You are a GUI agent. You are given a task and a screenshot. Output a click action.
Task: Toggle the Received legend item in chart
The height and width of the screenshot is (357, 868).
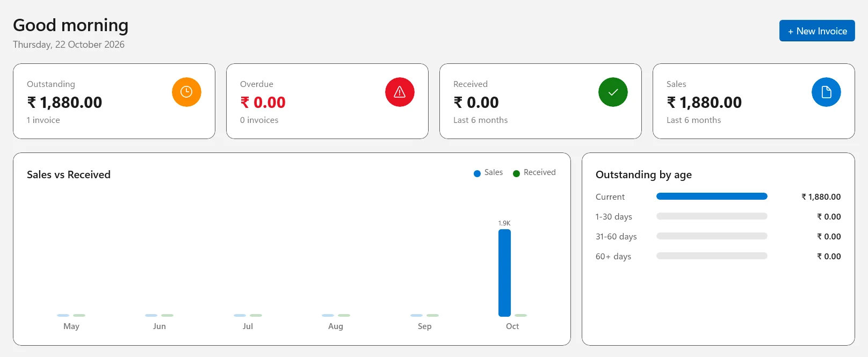tap(534, 172)
